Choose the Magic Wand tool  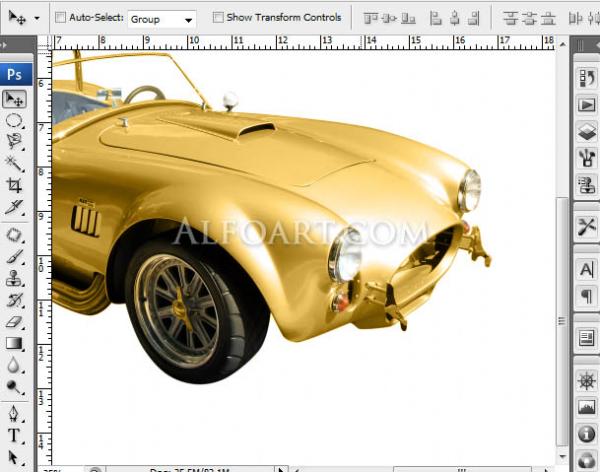(x=15, y=163)
